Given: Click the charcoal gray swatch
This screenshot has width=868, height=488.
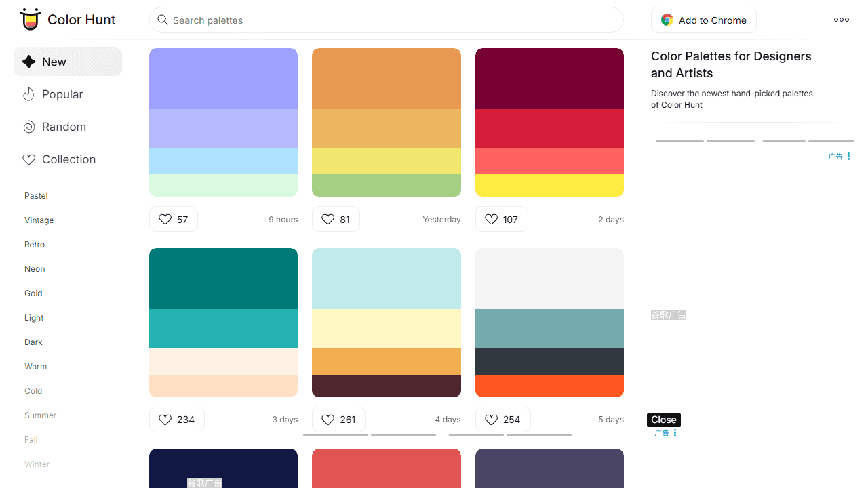Looking at the screenshot, I should [549, 361].
